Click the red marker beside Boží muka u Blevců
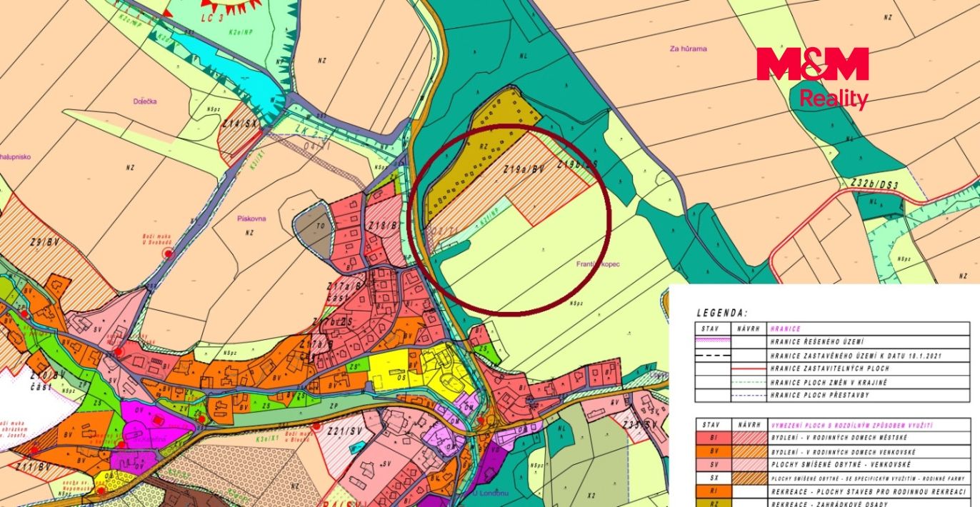 click(317, 426)
